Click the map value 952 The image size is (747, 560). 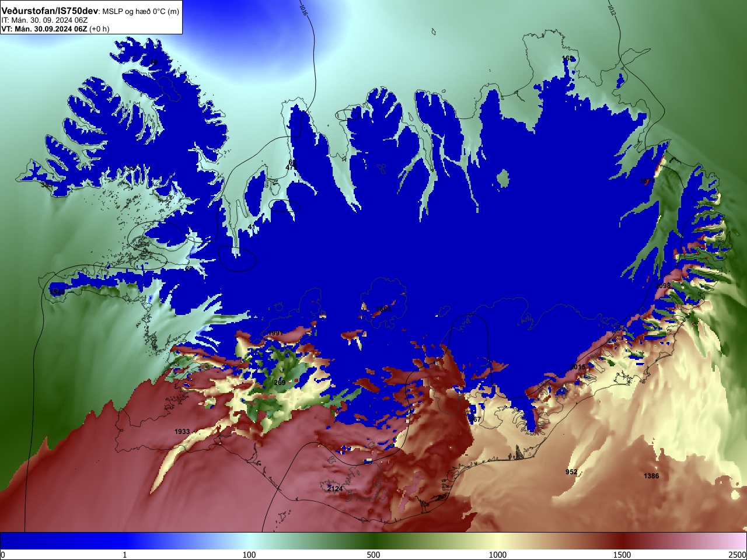pyautogui.click(x=571, y=472)
